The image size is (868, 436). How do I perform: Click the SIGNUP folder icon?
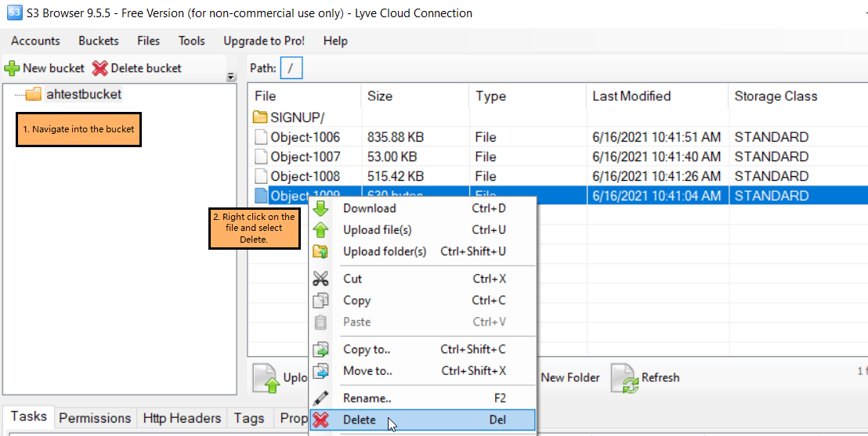click(261, 117)
